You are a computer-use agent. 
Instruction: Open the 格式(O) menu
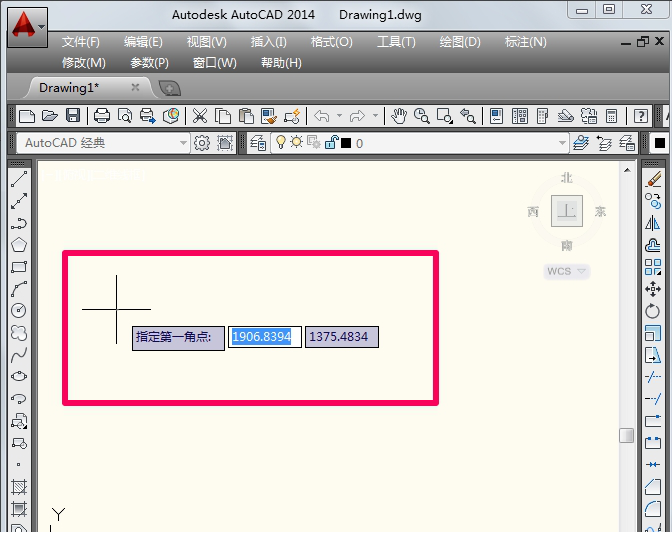point(332,42)
